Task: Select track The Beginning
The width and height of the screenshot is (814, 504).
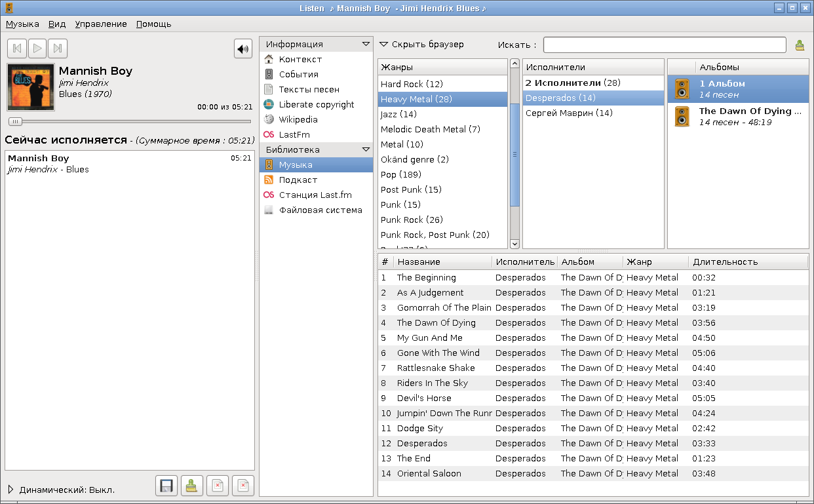Action: pyautogui.click(x=593, y=277)
